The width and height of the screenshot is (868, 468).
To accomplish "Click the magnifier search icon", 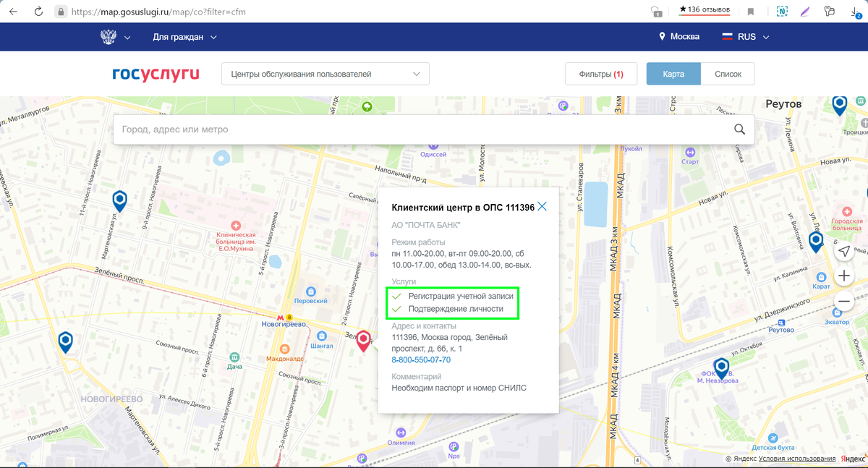I will coord(739,129).
